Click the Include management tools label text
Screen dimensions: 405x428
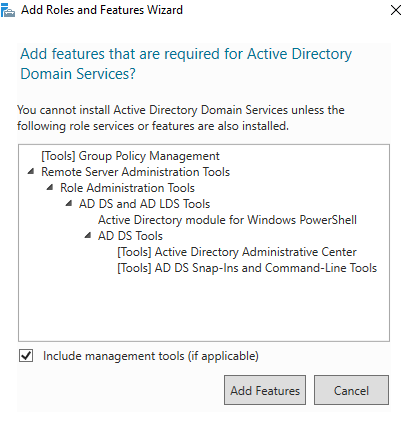coord(151,356)
